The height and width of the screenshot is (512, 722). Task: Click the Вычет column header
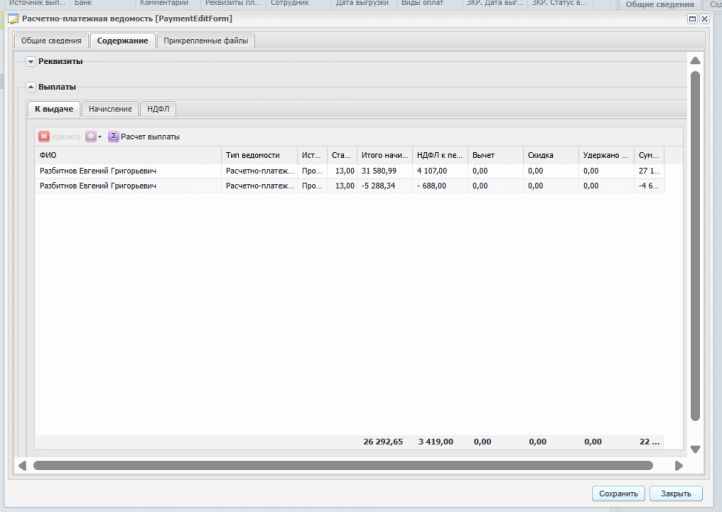click(495, 155)
